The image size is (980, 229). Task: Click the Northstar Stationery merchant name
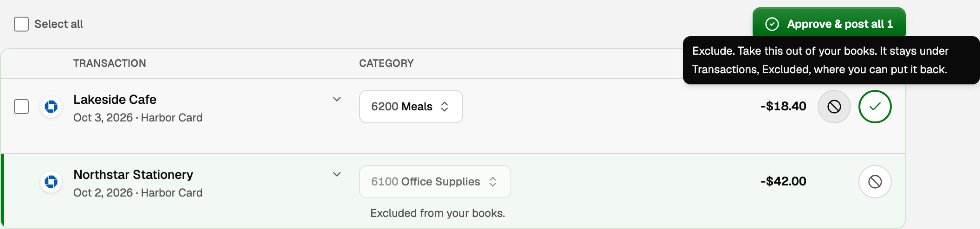click(x=133, y=175)
